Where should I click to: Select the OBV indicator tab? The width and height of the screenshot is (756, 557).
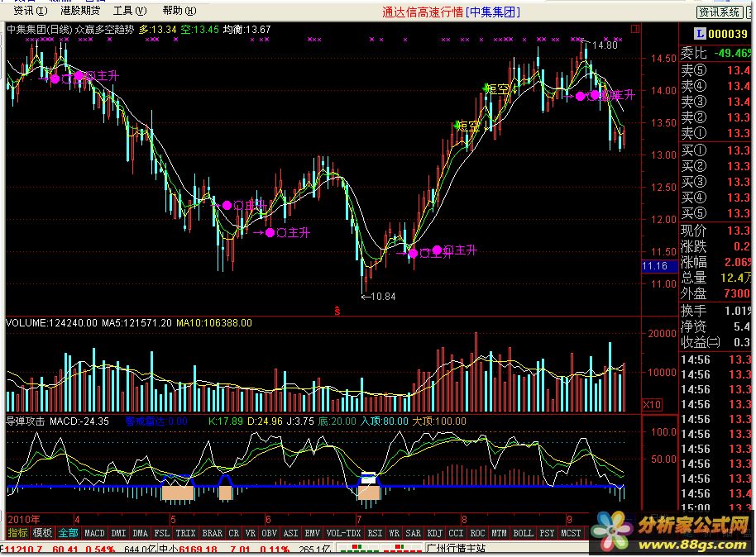(270, 533)
